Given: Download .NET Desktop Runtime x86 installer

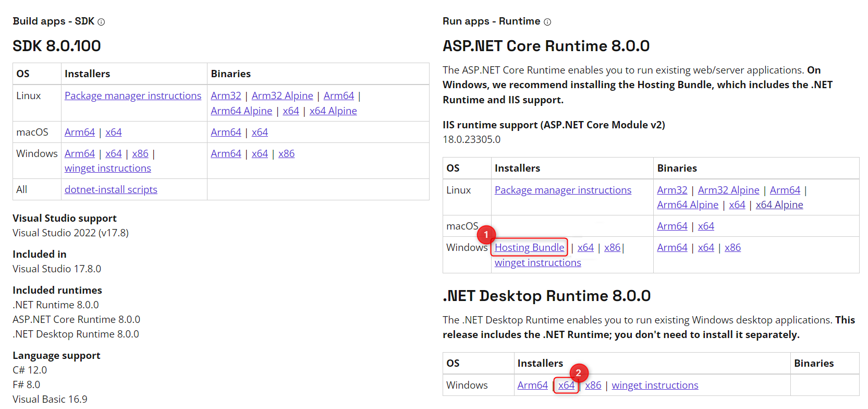Looking at the screenshot, I should [593, 385].
